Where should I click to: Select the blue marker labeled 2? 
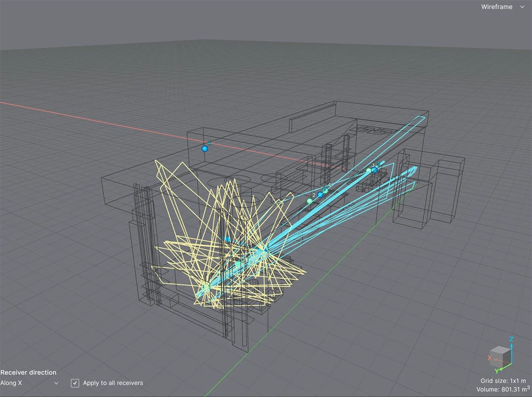320,195
